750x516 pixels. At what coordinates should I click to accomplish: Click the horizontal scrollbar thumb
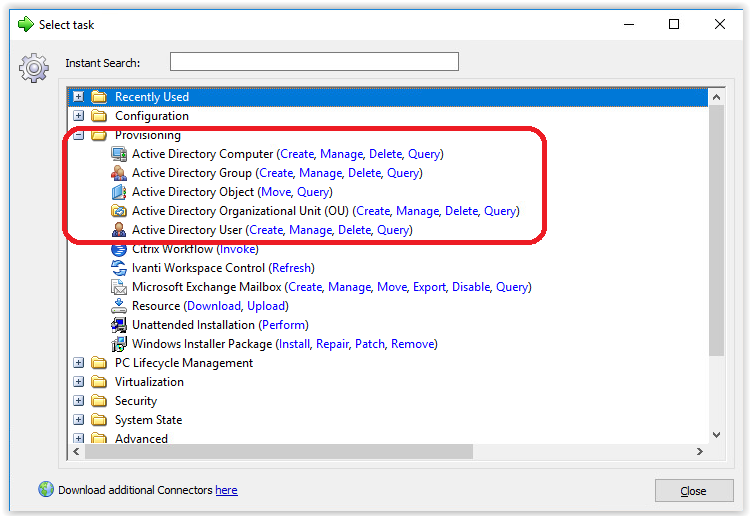[x=279, y=451]
